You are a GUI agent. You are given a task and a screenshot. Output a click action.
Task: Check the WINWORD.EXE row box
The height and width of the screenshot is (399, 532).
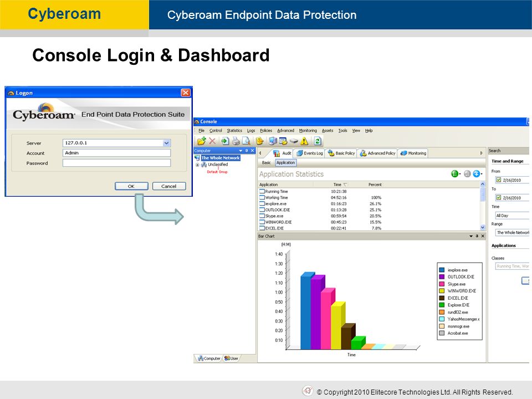tap(262, 222)
